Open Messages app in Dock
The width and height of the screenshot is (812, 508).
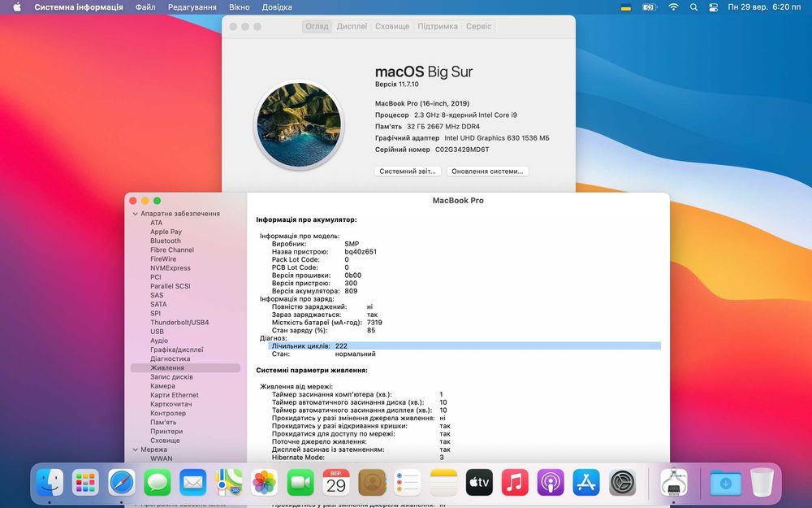coord(158,483)
